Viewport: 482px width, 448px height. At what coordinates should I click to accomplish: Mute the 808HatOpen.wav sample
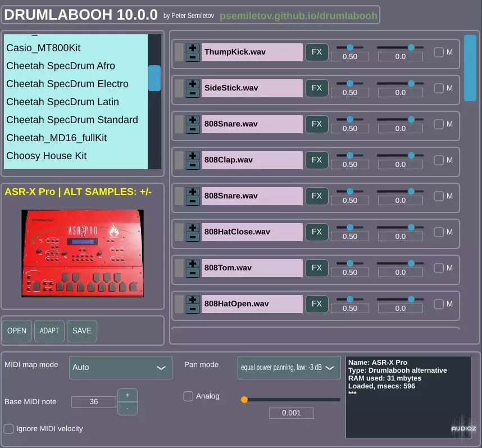[x=439, y=304]
